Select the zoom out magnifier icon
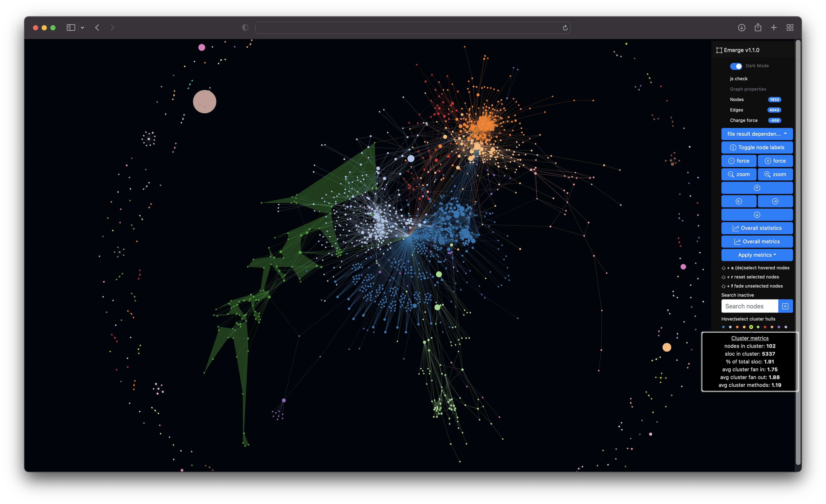This screenshot has height=504, width=826. click(731, 174)
